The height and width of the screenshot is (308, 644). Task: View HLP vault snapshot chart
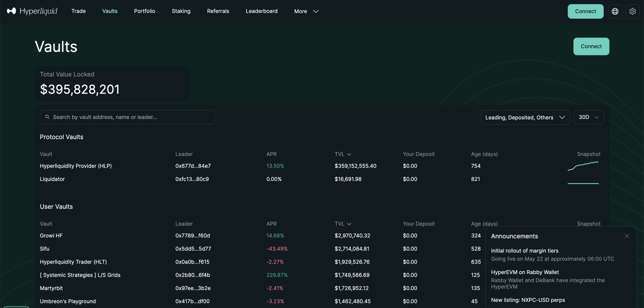tap(583, 166)
